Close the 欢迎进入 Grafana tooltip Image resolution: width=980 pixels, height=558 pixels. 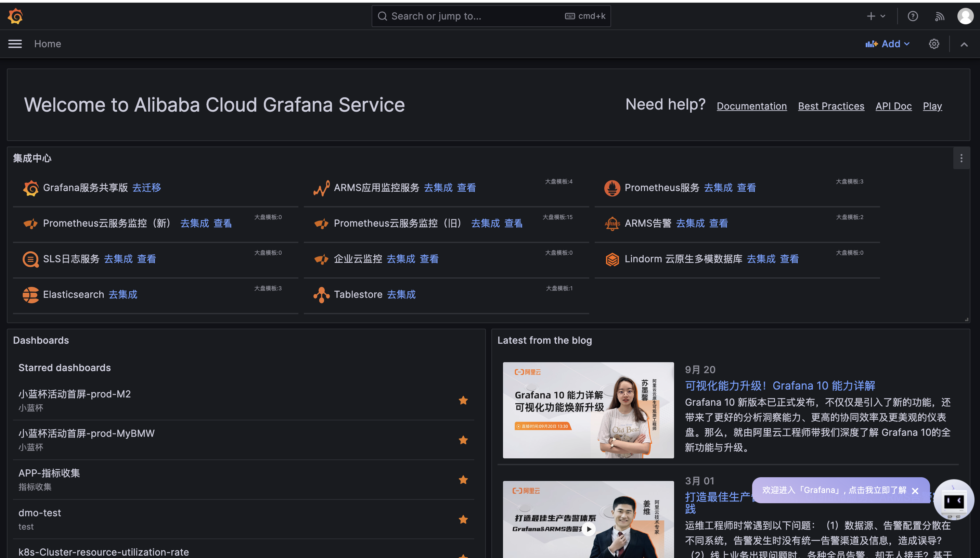[915, 491]
